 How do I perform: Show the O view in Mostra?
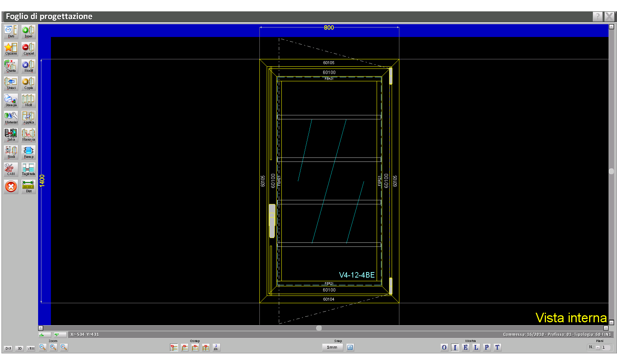tap(444, 348)
